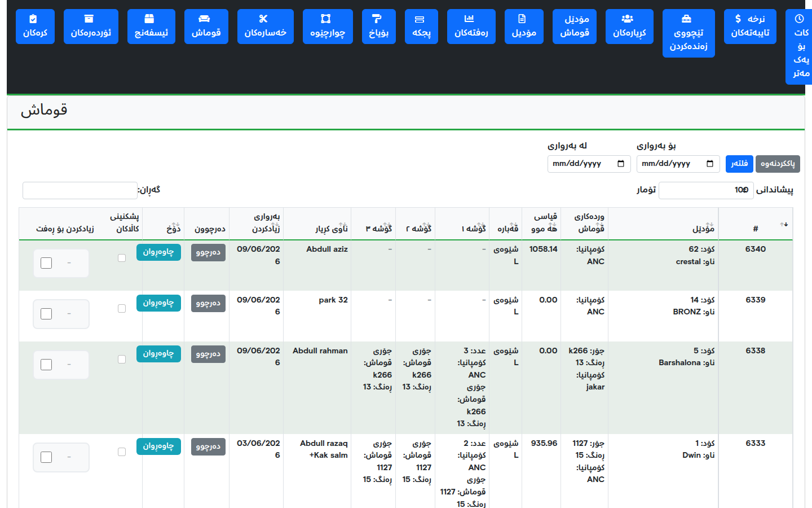Click the measurement value 935.96
Image resolution: width=812 pixels, height=508 pixels.
point(544,443)
